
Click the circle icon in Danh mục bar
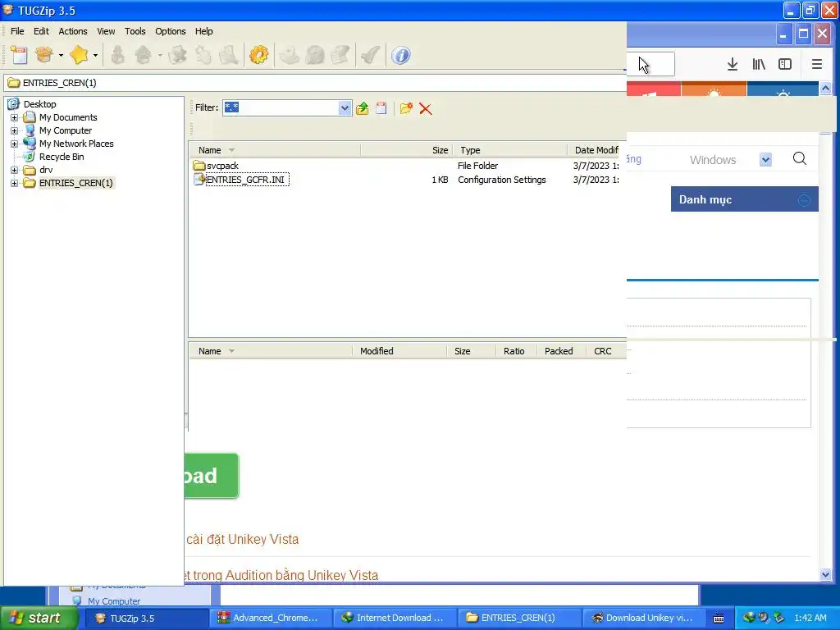tap(804, 200)
